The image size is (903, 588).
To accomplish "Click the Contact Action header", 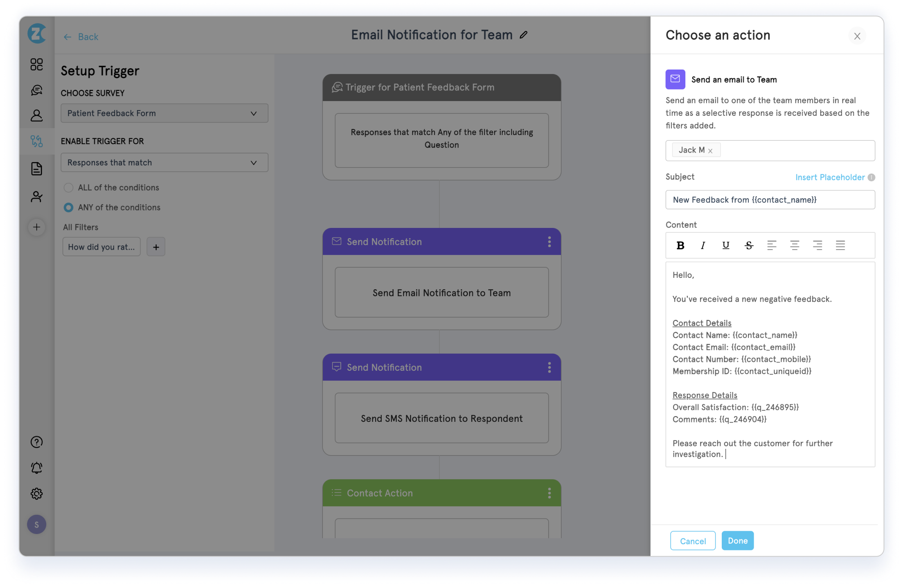I will [441, 493].
